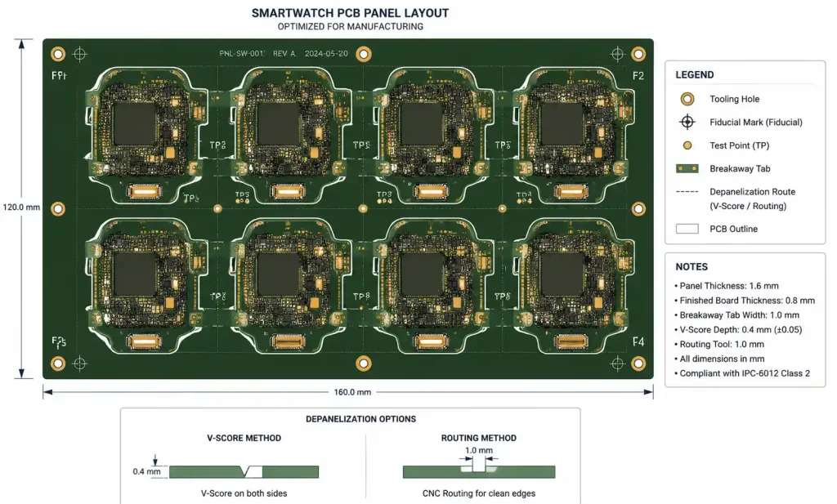Click the left-edge tooling hole near 120.0 mm
This screenshot has width=837, height=504.
click(58, 208)
